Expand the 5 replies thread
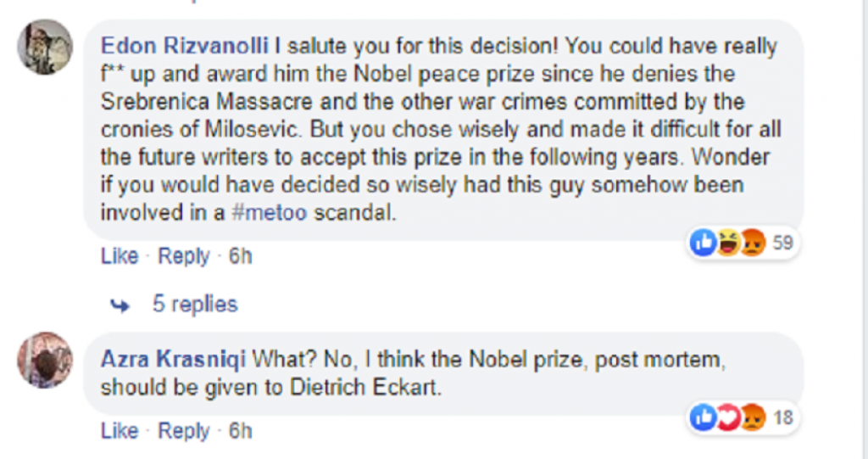 click(195, 304)
